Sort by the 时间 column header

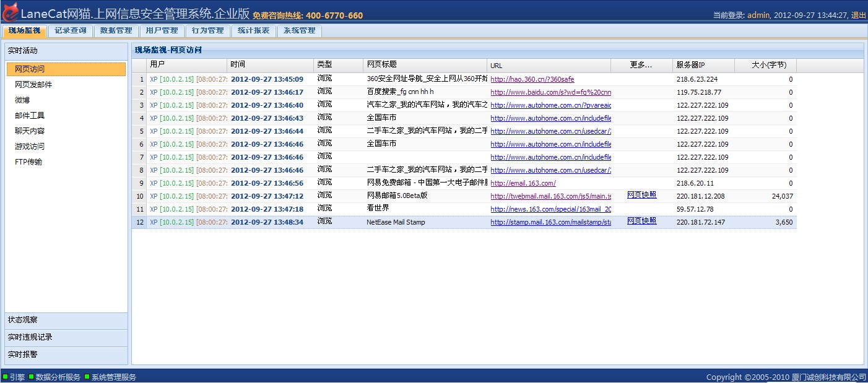(270, 64)
